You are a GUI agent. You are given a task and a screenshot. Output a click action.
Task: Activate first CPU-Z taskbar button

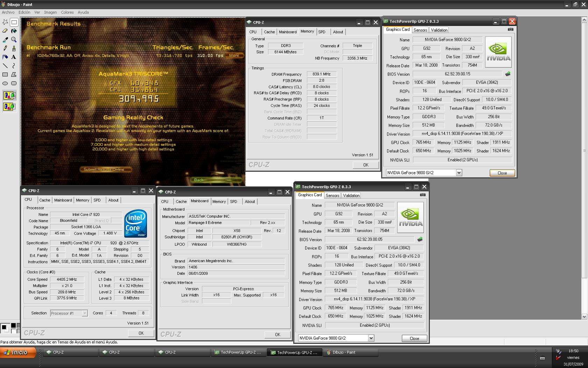click(x=70, y=352)
